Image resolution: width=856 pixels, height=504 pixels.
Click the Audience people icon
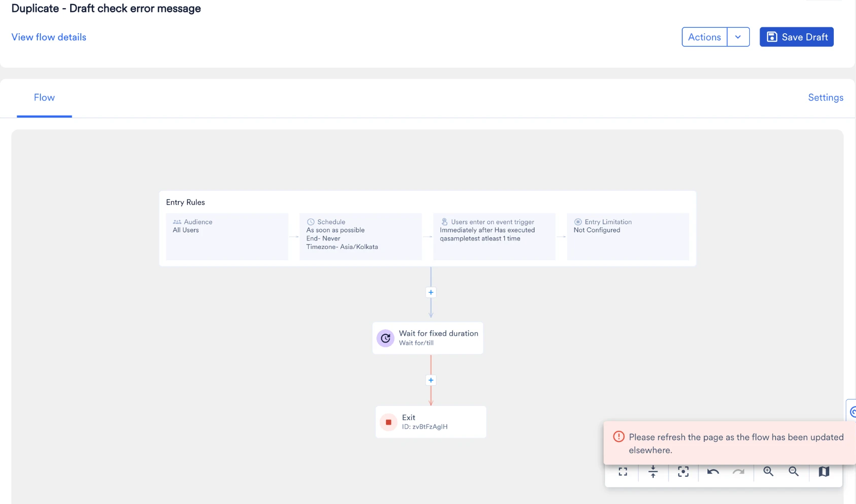click(x=177, y=222)
